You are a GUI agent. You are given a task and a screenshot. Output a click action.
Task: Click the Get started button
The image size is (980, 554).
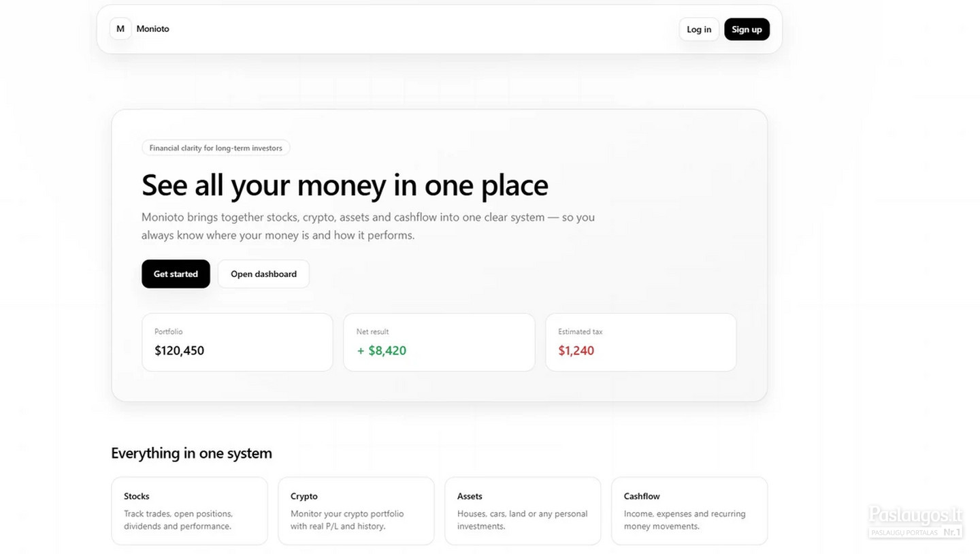pyautogui.click(x=176, y=274)
